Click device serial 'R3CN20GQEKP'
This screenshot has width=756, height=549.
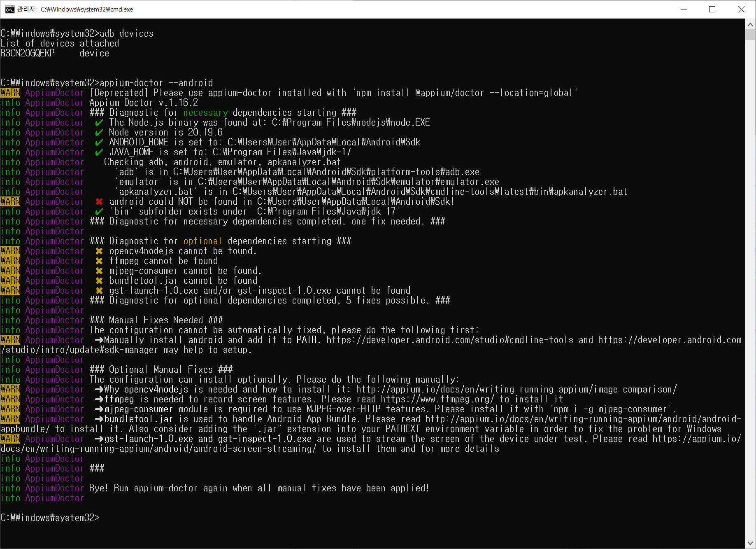pos(28,53)
